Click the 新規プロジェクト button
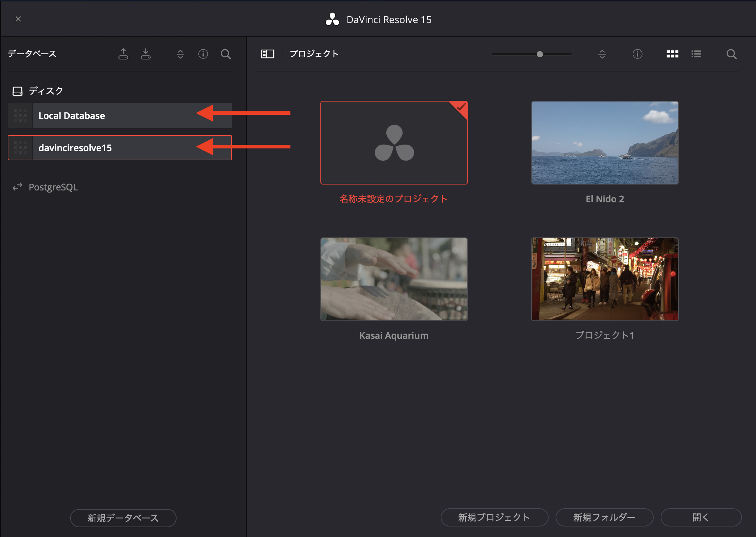The width and height of the screenshot is (756, 537). click(x=494, y=517)
